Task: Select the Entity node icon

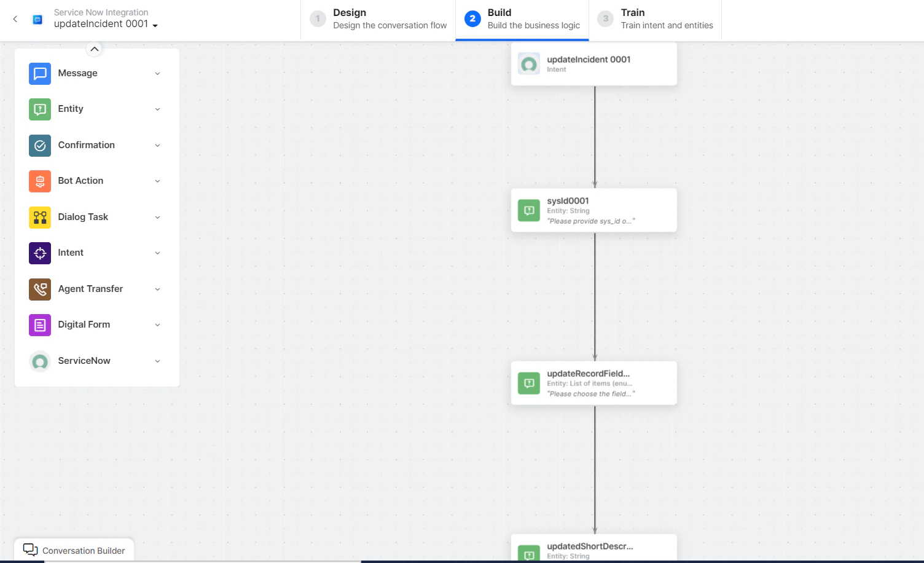Action: 39,109
